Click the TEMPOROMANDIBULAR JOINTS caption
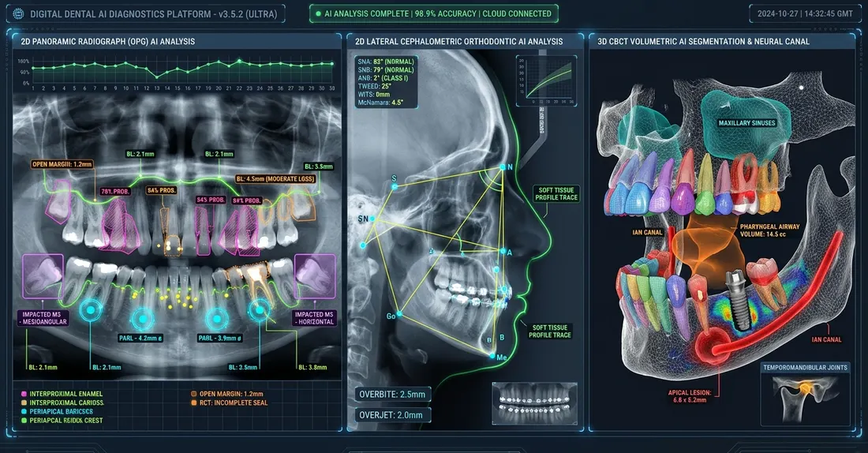This screenshot has width=868, height=453. point(805,367)
